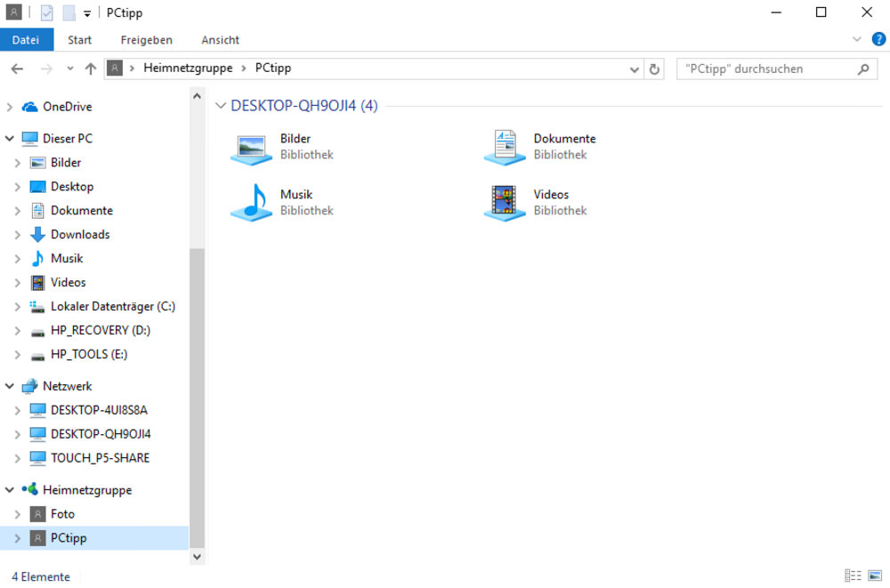Open the address bar history dropdown

(634, 69)
